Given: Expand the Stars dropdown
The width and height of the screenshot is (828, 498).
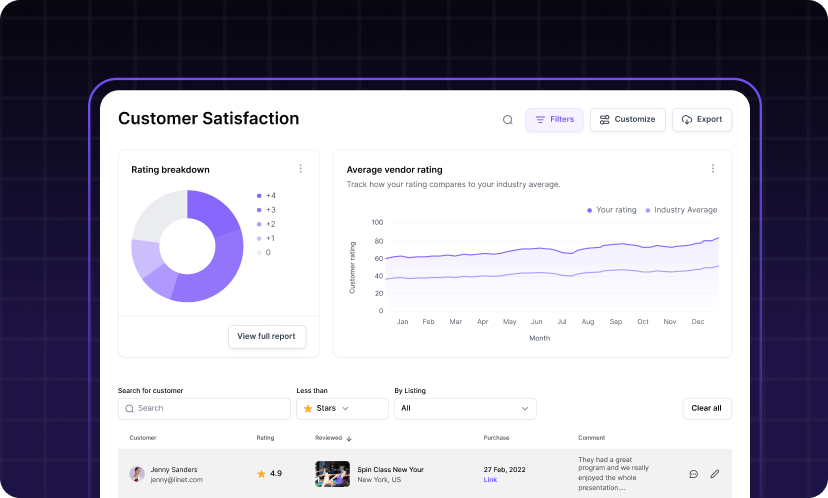Looking at the screenshot, I should [x=342, y=408].
